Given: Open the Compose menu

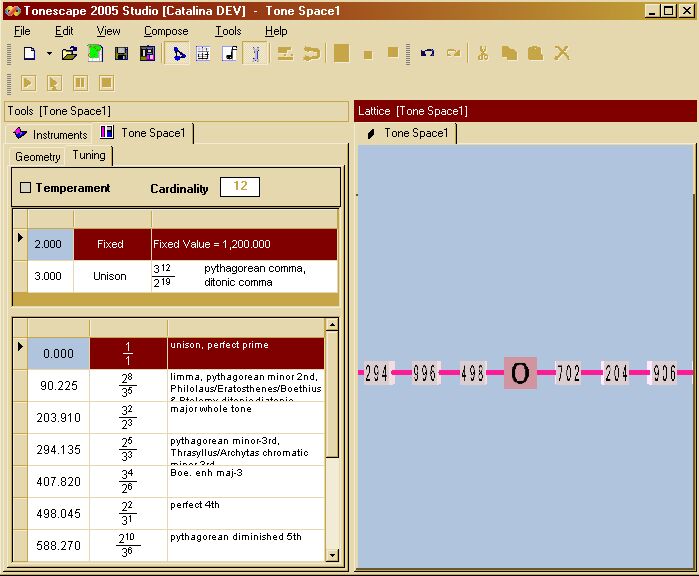Looking at the screenshot, I should [x=166, y=31].
